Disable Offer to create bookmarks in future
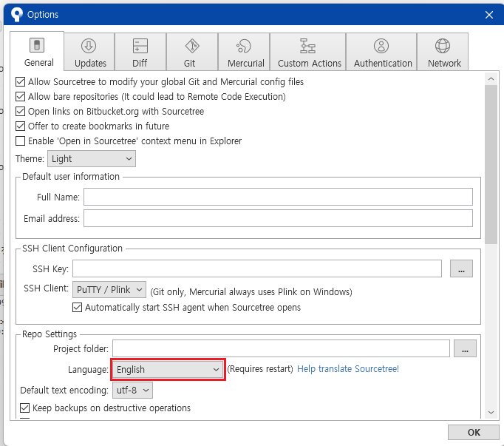504x446 pixels. tap(20, 126)
